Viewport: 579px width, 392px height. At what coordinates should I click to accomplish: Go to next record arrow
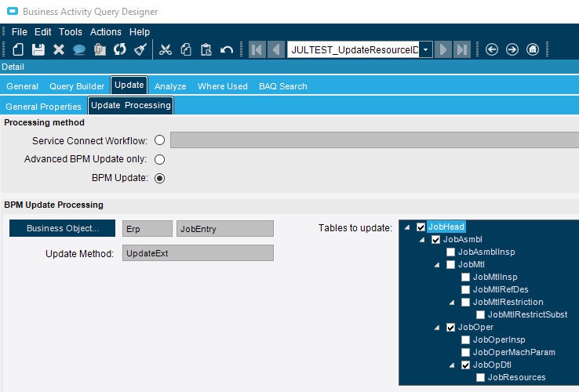click(443, 49)
